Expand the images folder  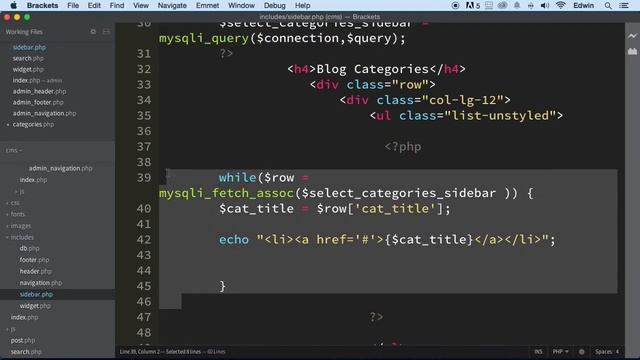[20, 225]
